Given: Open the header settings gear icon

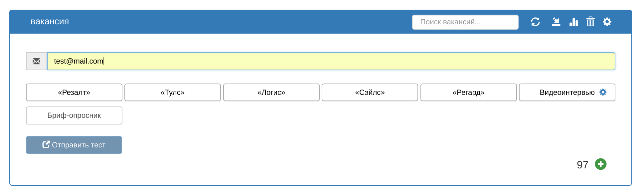Looking at the screenshot, I should [607, 22].
